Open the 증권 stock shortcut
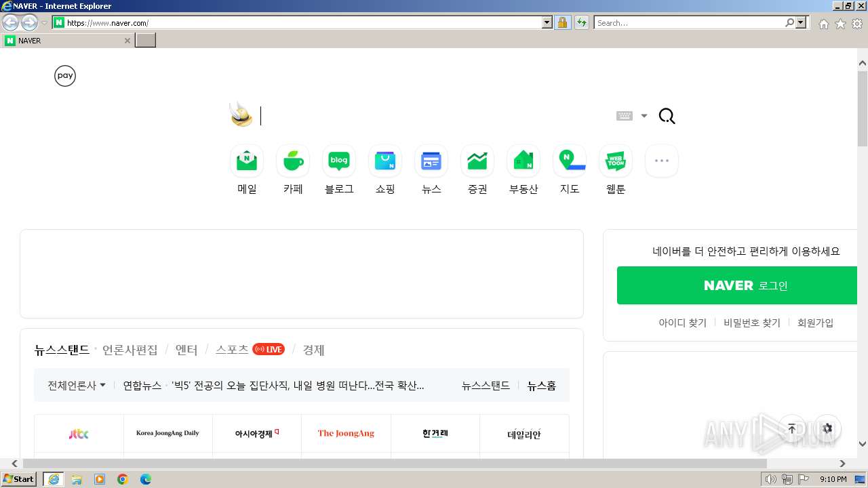The image size is (868, 488). click(x=477, y=169)
